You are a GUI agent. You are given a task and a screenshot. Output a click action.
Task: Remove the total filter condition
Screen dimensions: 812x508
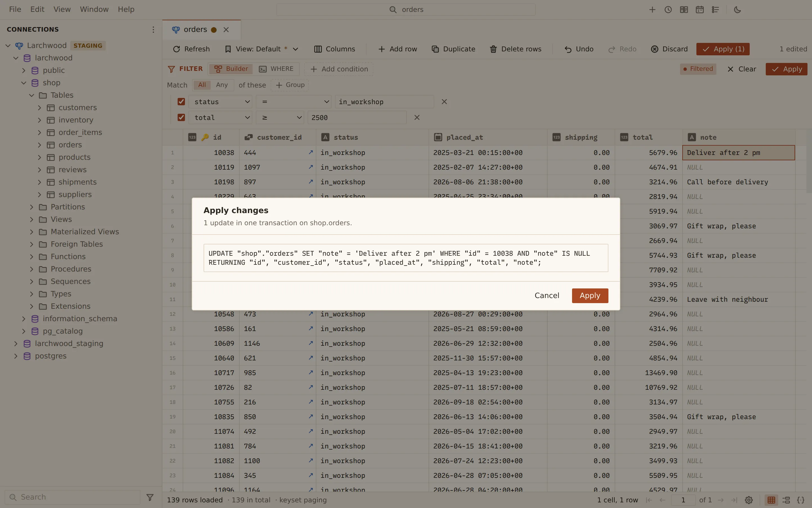point(417,118)
